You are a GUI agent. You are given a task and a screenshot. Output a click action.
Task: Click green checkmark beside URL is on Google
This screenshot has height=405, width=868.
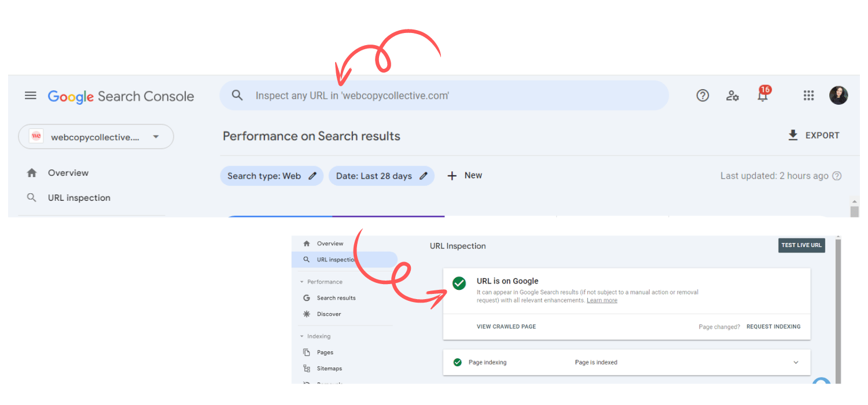click(459, 283)
